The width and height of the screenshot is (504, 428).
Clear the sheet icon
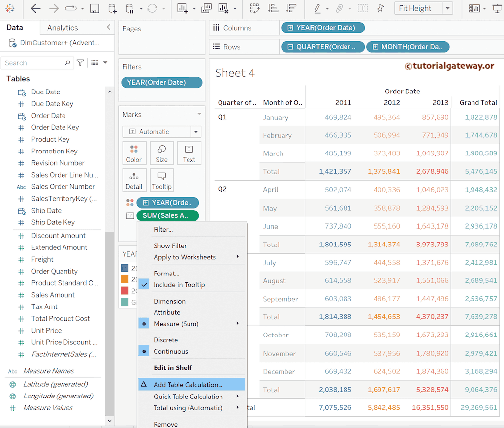click(x=223, y=8)
